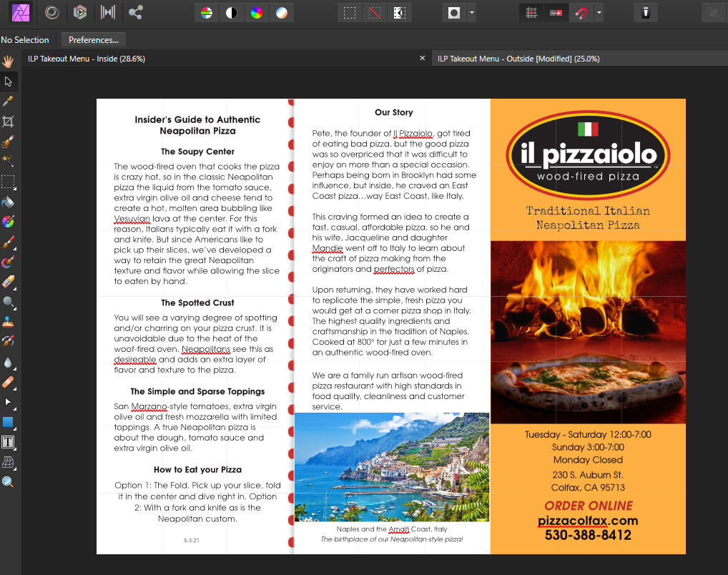Image resolution: width=728 pixels, height=575 pixels.
Task: Open the Quick Mask options dropdown
Action: pos(472,13)
